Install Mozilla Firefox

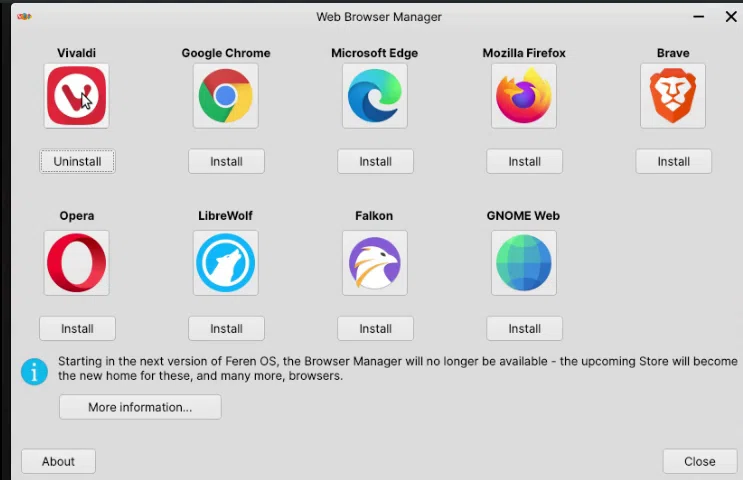click(x=525, y=162)
